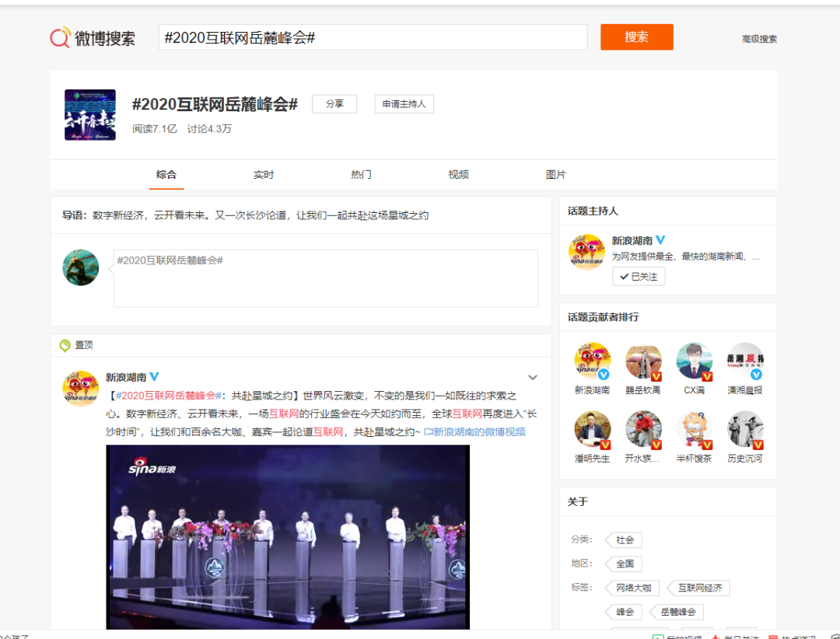Screen dimensions: 840x639
Task: Focus the search box with #2020互联网岳麓峰会#
Action: (373, 37)
